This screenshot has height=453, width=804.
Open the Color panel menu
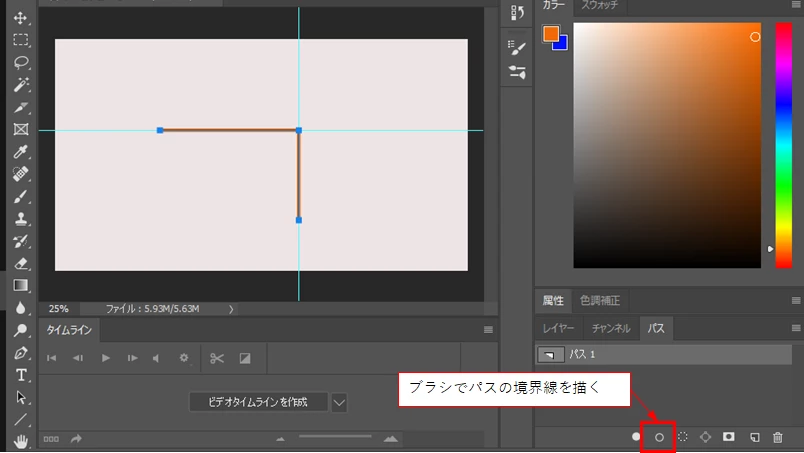[796, 5]
